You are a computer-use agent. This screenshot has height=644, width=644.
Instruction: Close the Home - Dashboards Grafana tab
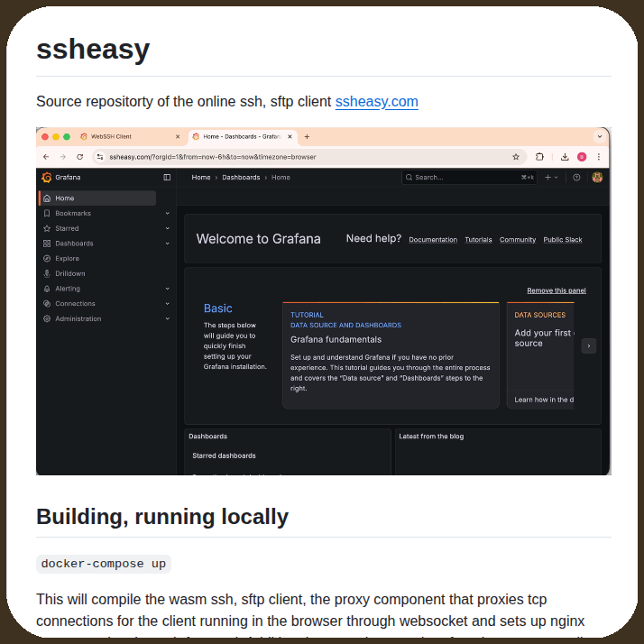(x=290, y=137)
